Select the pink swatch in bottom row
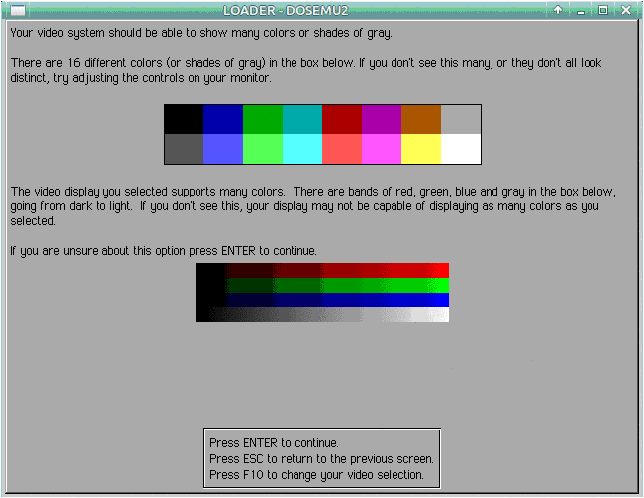Image resolution: width=644 pixels, height=498 pixels. click(x=381, y=149)
